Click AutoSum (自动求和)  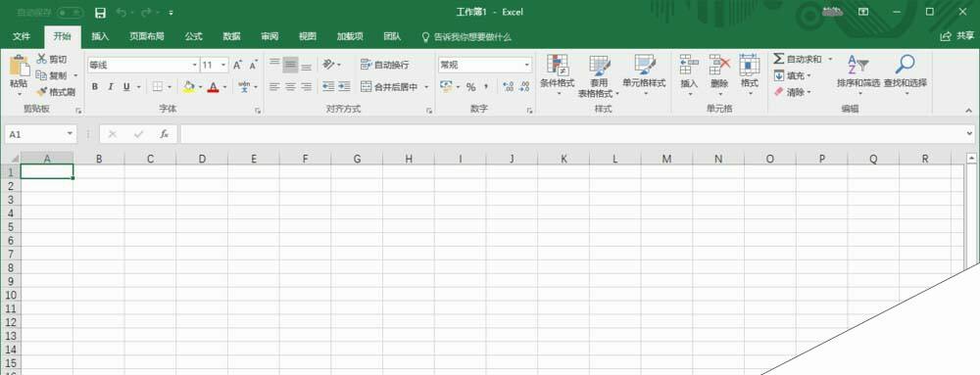(x=798, y=60)
